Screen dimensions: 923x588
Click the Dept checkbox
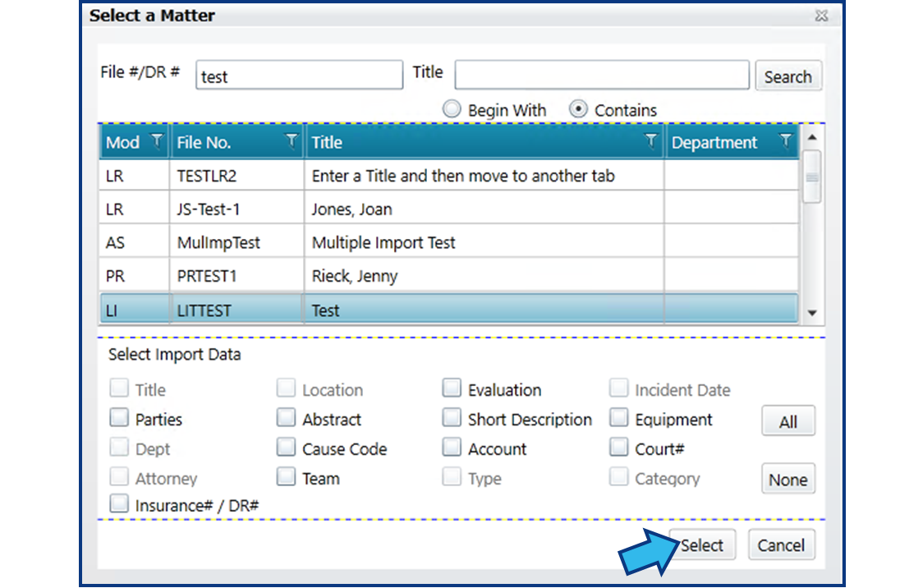coord(119,448)
